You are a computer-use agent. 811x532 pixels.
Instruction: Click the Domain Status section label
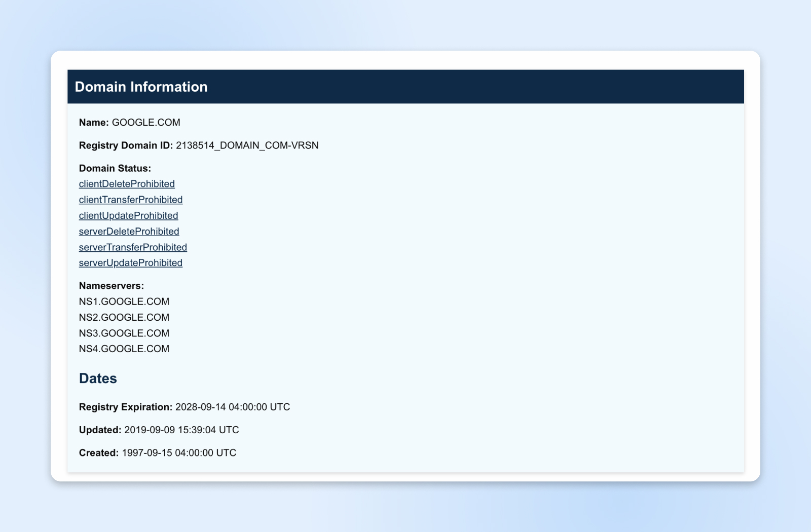point(115,168)
